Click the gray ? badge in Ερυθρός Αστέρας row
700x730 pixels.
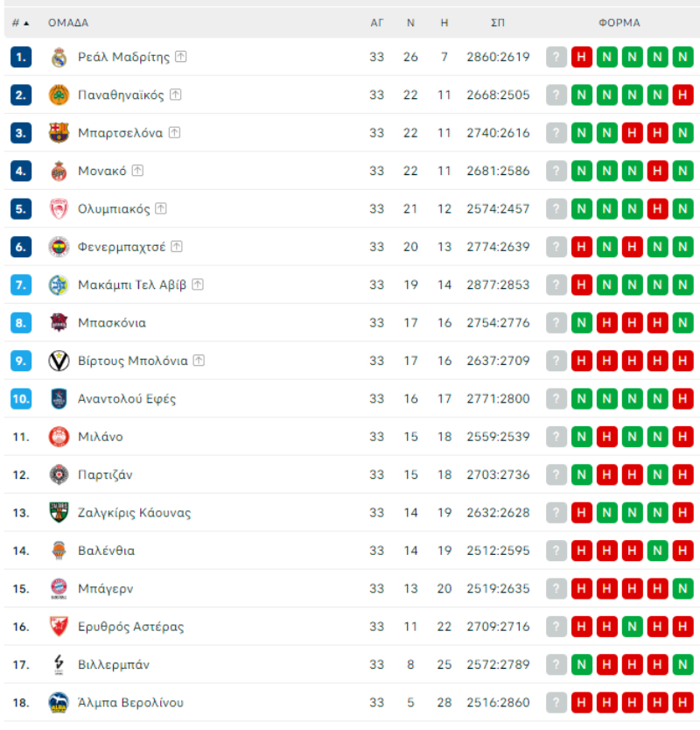pyautogui.click(x=556, y=627)
